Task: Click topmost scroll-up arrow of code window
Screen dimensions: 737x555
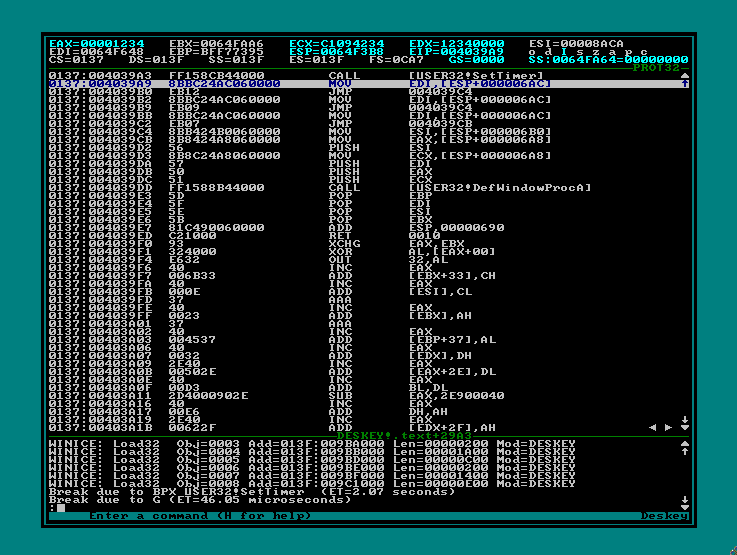Action: [684, 75]
